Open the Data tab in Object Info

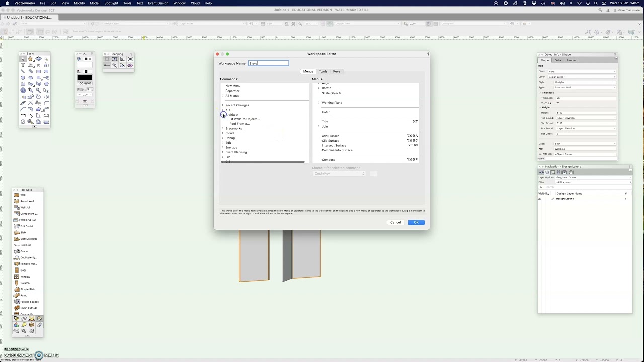[558, 60]
